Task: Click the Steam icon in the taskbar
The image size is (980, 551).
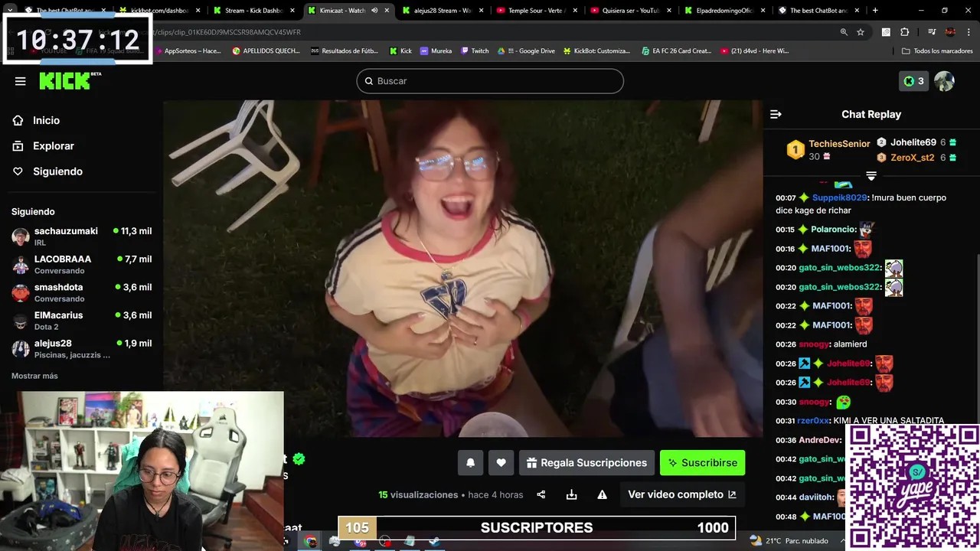Action: click(x=434, y=541)
